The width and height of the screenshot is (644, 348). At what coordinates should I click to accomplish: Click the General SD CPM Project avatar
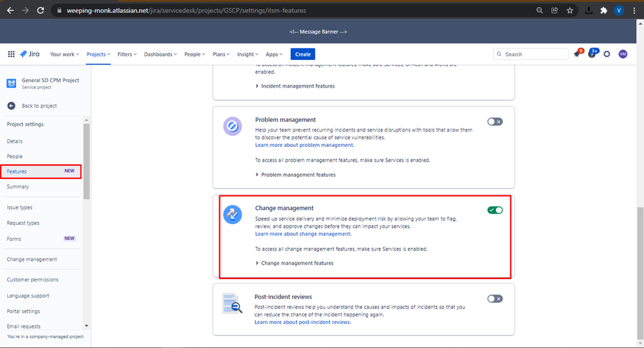pyautogui.click(x=12, y=83)
